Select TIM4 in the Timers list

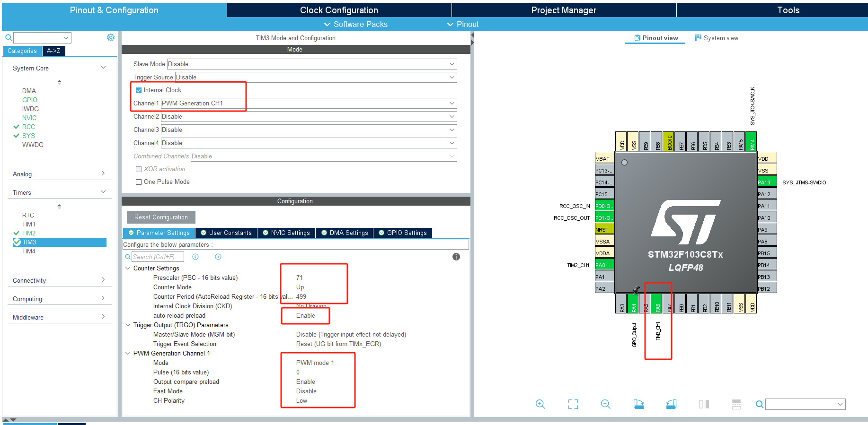[x=29, y=251]
